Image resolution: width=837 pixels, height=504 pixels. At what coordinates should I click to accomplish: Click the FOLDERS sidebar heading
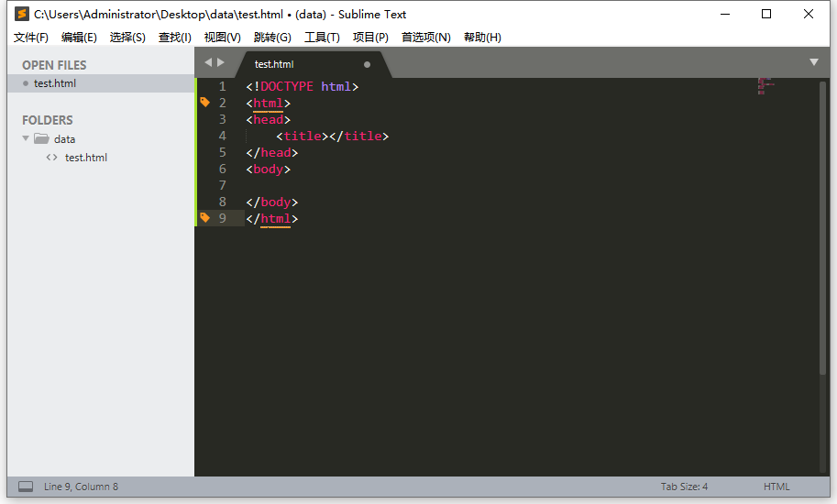click(x=47, y=120)
